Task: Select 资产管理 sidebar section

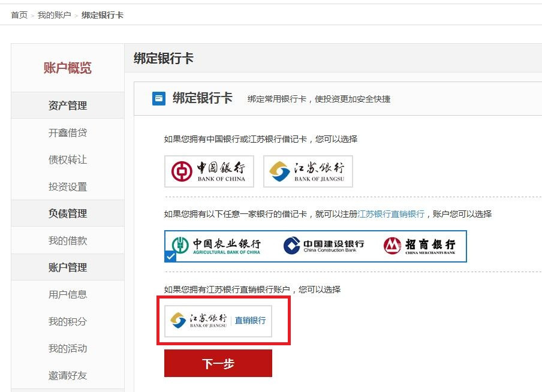Action: [68, 105]
